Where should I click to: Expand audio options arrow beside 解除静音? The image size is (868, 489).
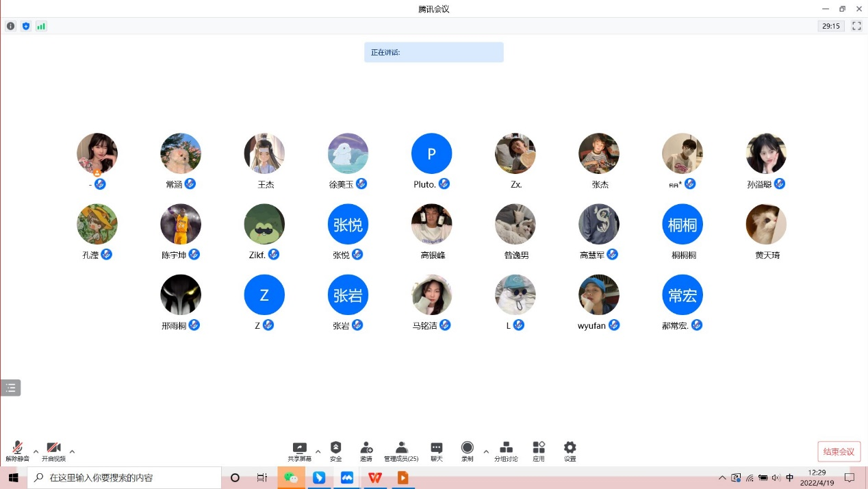[36, 451]
